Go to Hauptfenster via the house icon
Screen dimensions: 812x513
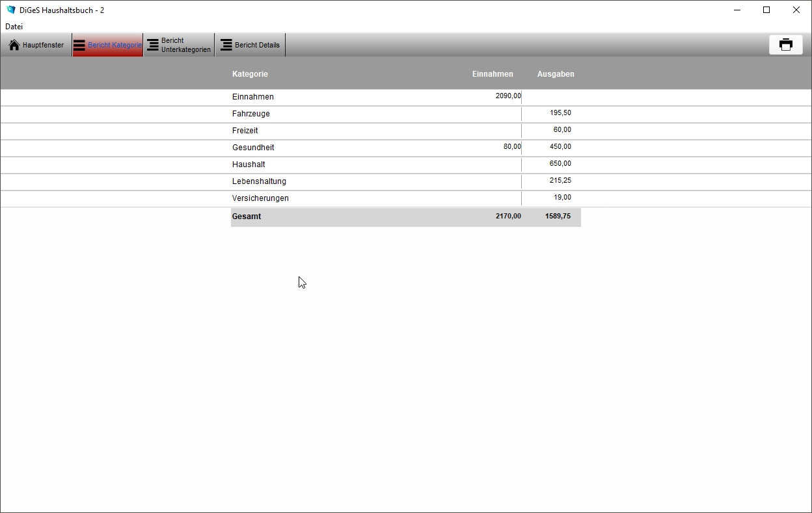tap(14, 45)
